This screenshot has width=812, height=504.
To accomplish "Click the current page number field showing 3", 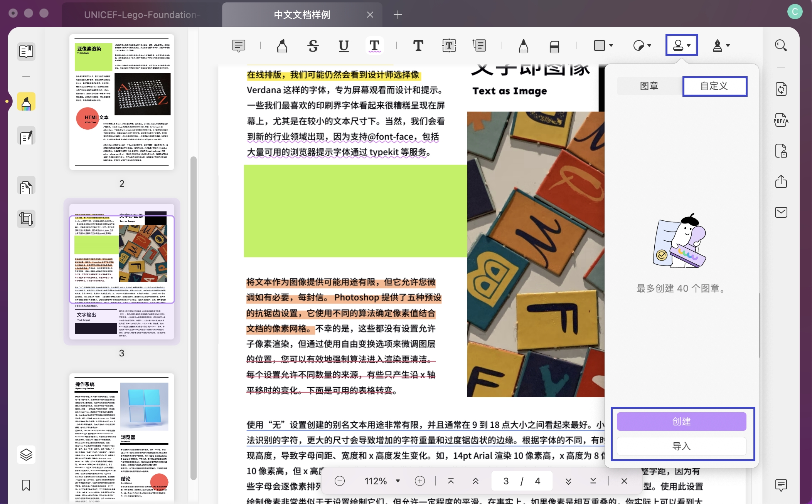I will coord(506,481).
